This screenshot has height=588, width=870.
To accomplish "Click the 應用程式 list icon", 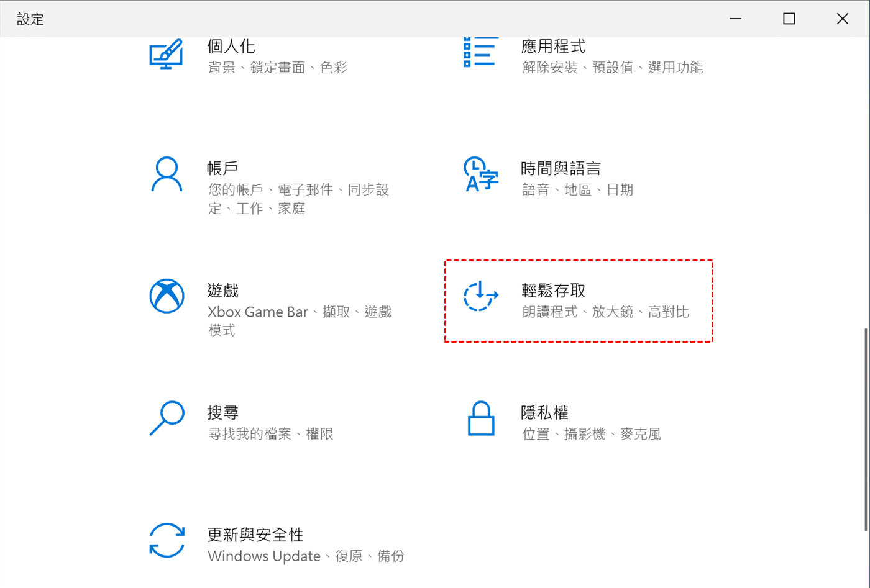I will pyautogui.click(x=480, y=52).
